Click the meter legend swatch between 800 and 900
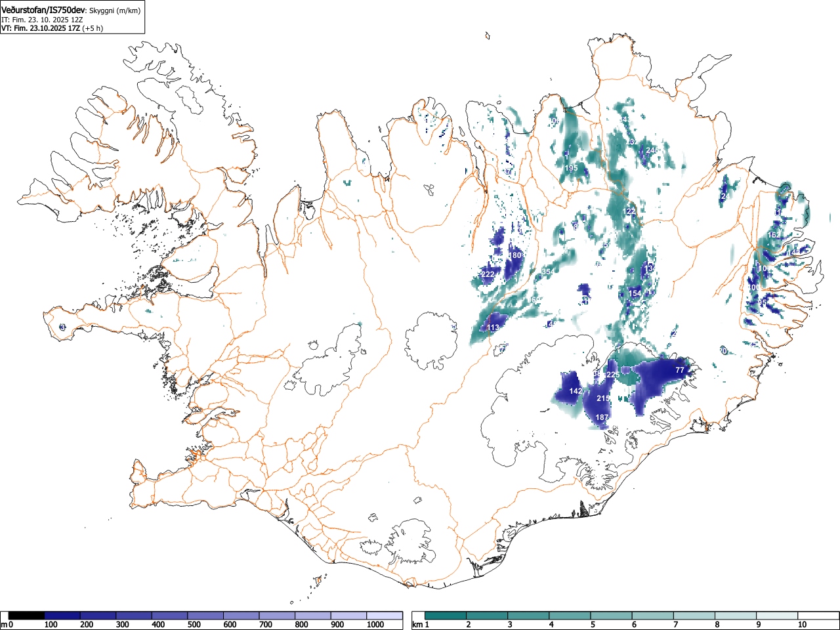 click(313, 616)
